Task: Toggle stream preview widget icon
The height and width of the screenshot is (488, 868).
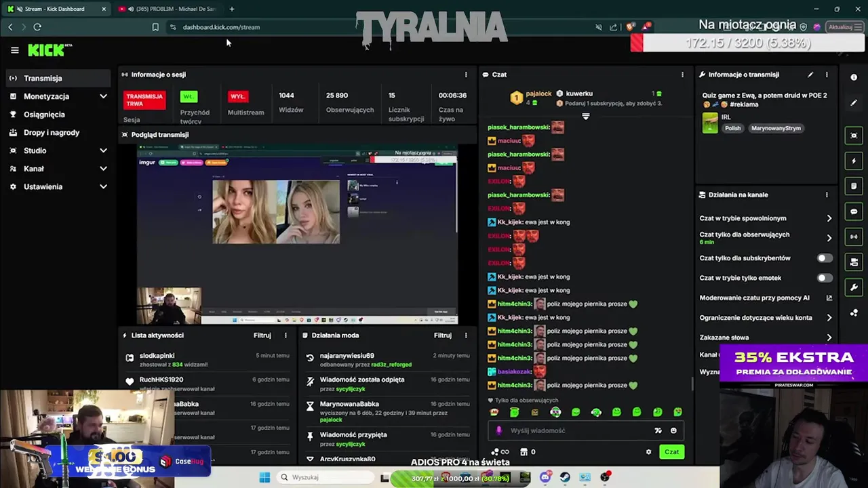Action: [854, 136]
